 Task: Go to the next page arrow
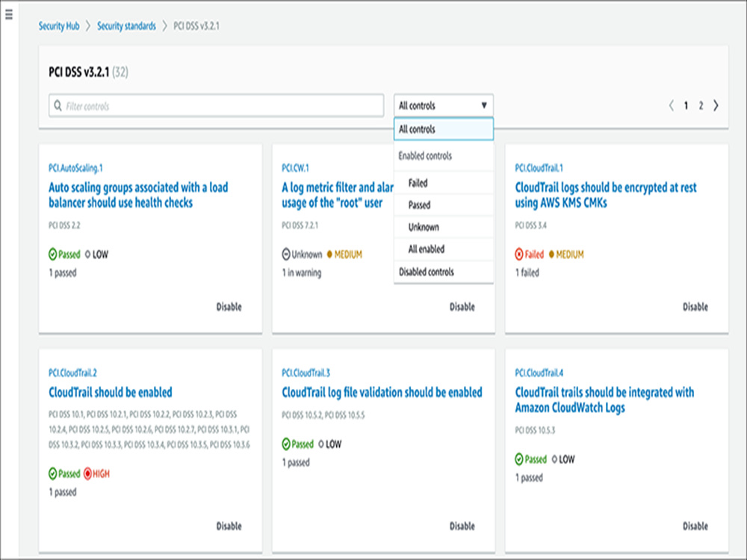point(716,106)
